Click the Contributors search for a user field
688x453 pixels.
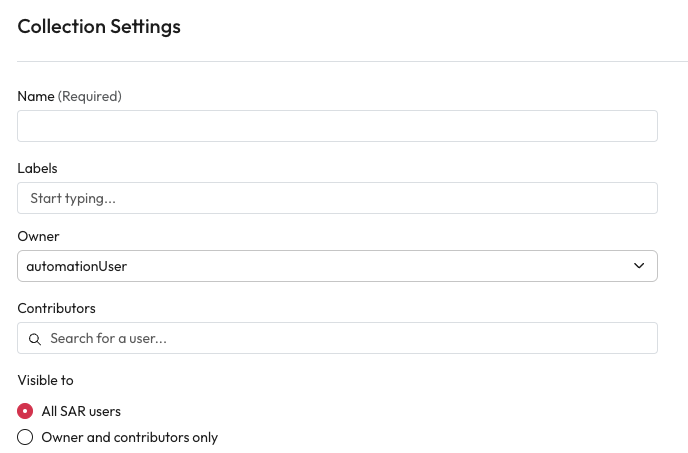click(x=337, y=338)
